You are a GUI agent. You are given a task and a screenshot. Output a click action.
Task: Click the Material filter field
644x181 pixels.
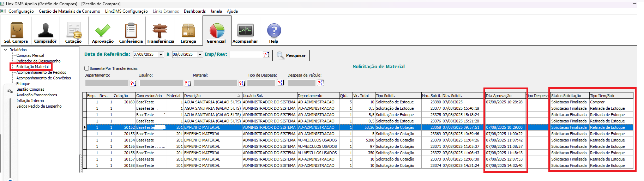click(x=216, y=83)
